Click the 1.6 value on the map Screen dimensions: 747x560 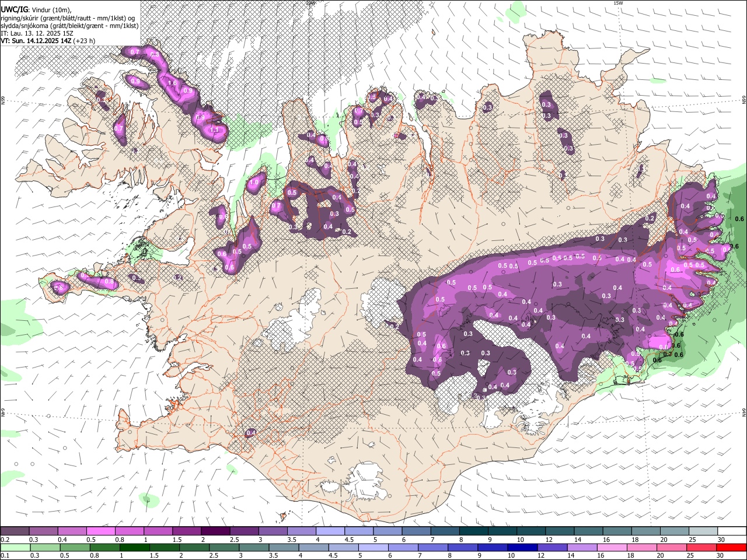[x=172, y=83]
